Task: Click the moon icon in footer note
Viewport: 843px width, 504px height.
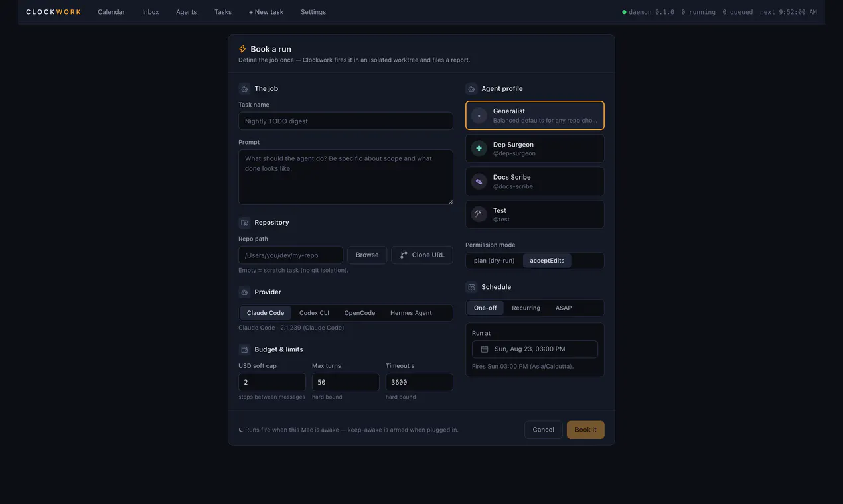Action: (x=241, y=430)
